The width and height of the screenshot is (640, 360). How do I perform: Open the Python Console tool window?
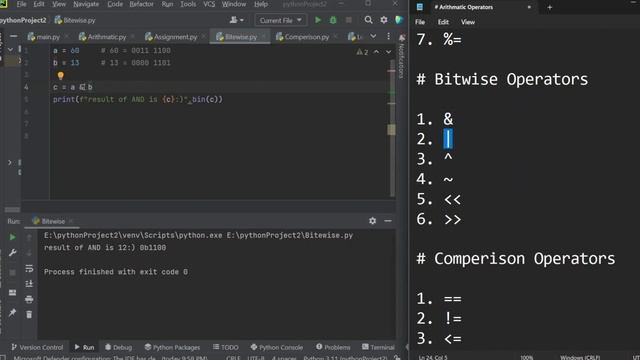coord(277,347)
